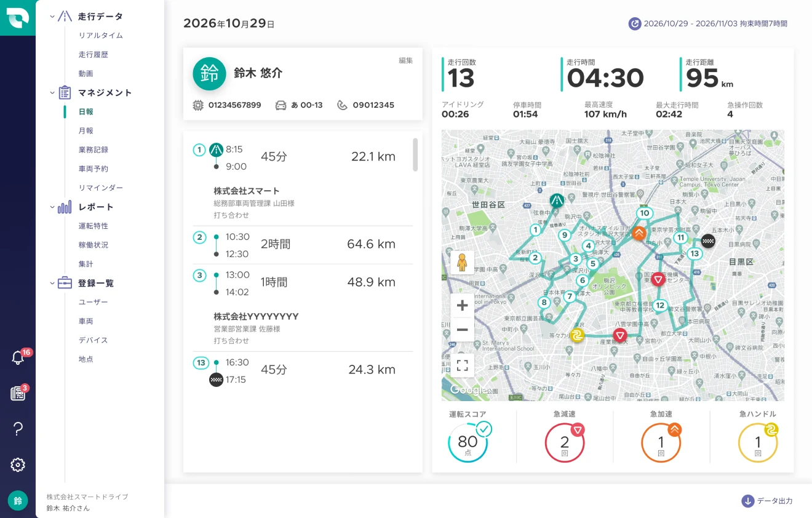Collapse the レポート section
Image resolution: width=812 pixels, height=518 pixels.
[52, 207]
